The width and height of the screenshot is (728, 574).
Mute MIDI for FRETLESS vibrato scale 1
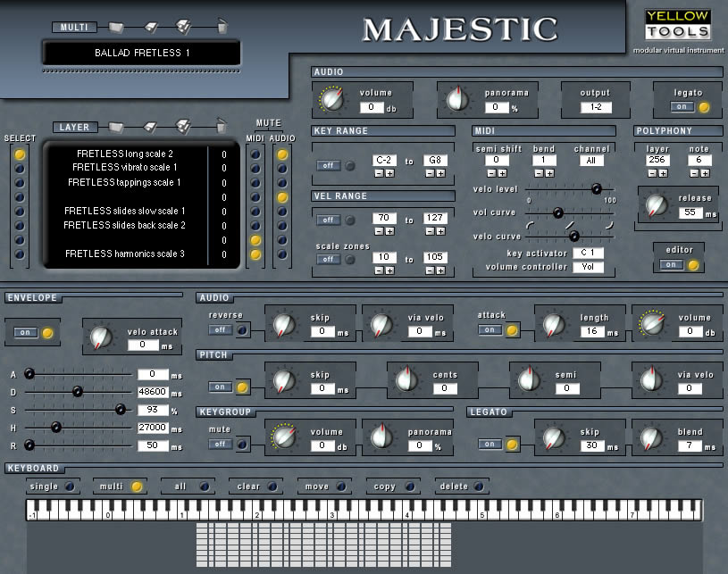click(x=255, y=169)
